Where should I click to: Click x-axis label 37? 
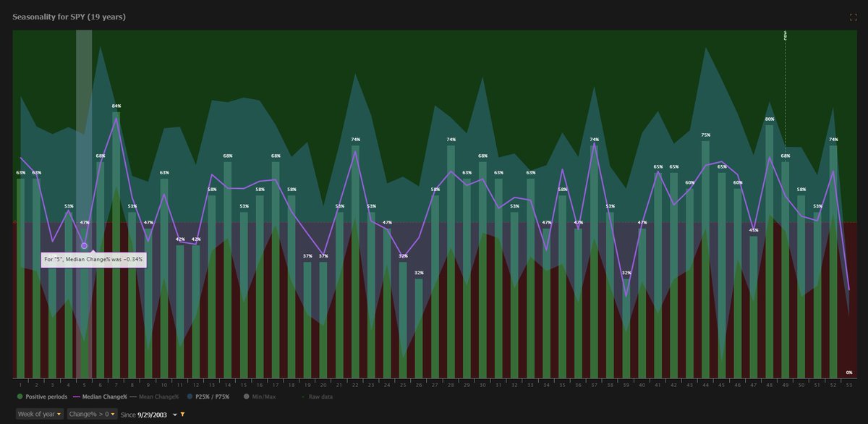(595, 385)
